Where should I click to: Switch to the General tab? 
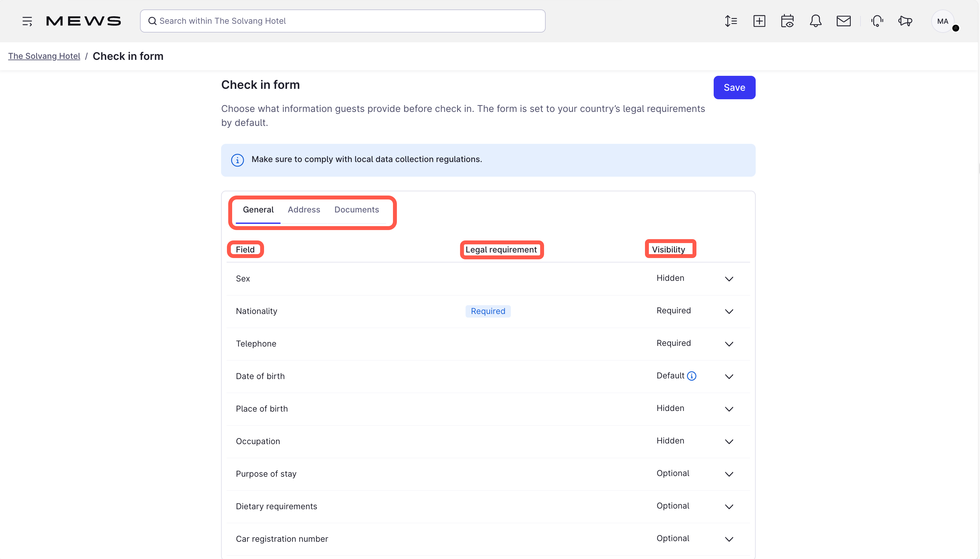(258, 210)
